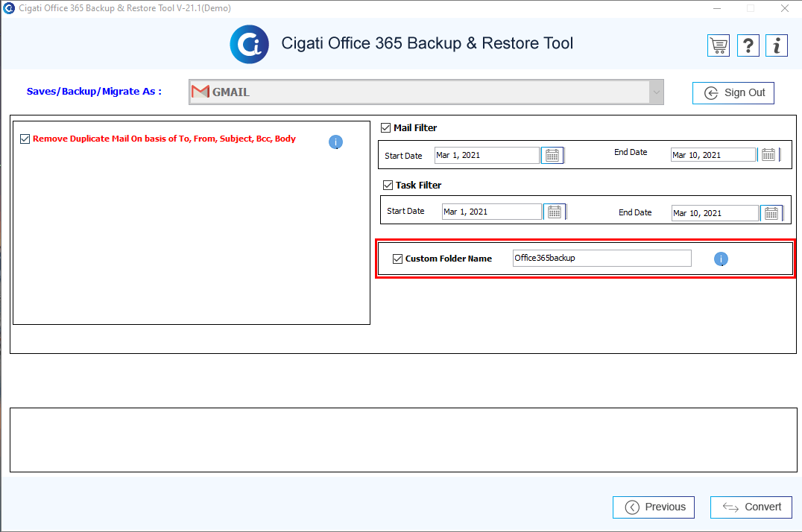Click the Office365backup folder name field

tap(602, 258)
